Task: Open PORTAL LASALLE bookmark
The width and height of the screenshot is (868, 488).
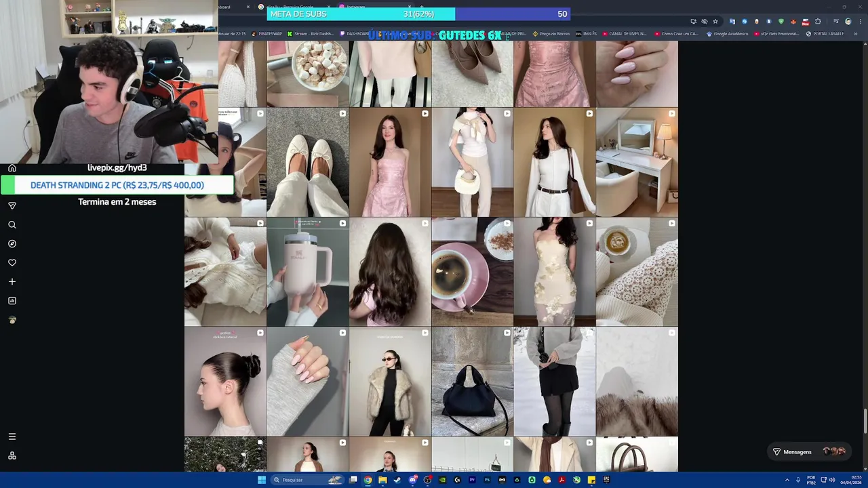Action: pos(825,33)
